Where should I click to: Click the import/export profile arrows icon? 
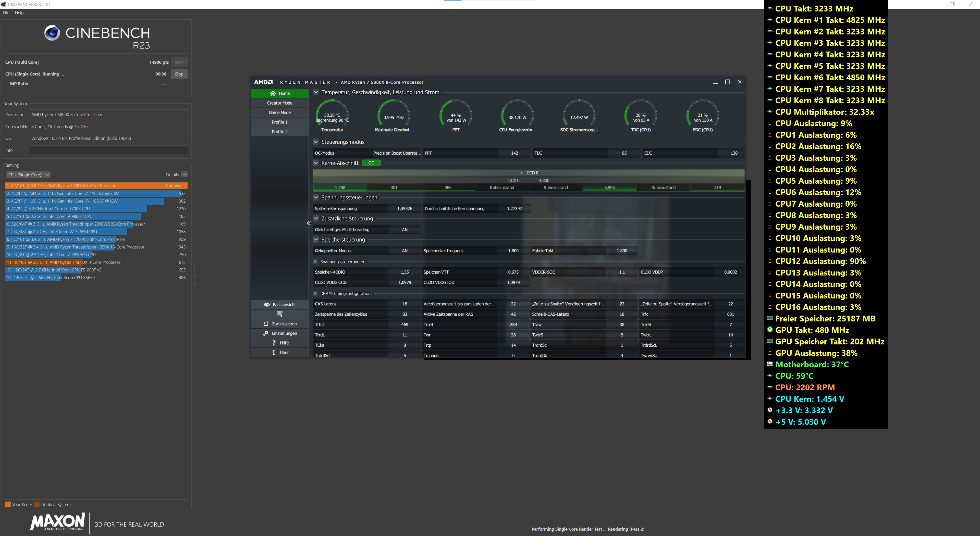(280, 314)
